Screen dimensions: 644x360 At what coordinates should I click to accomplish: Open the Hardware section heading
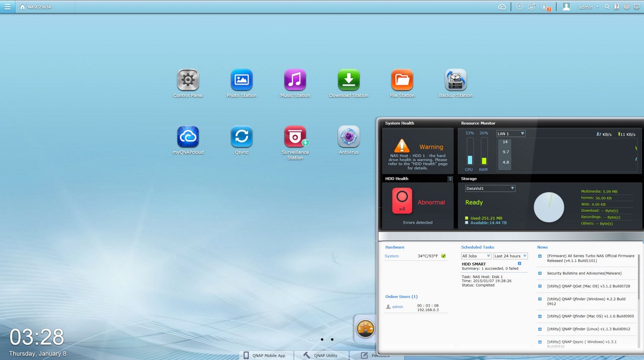point(395,247)
